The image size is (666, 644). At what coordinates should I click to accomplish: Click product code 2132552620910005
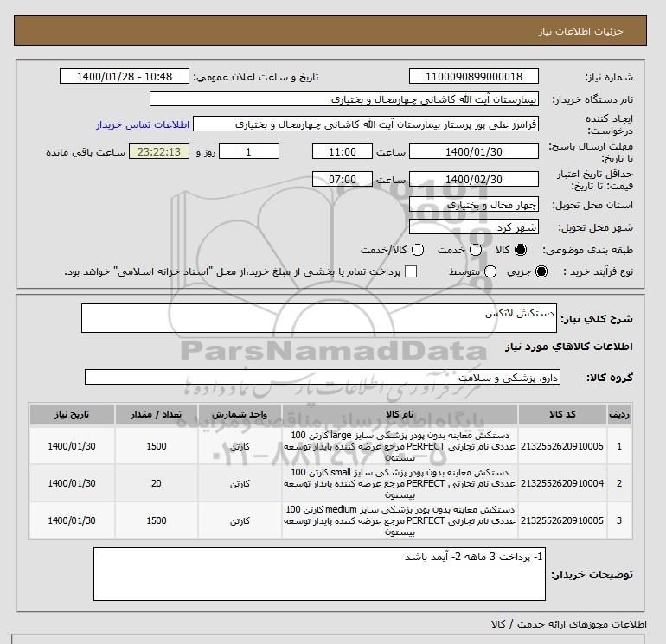pyautogui.click(x=562, y=520)
